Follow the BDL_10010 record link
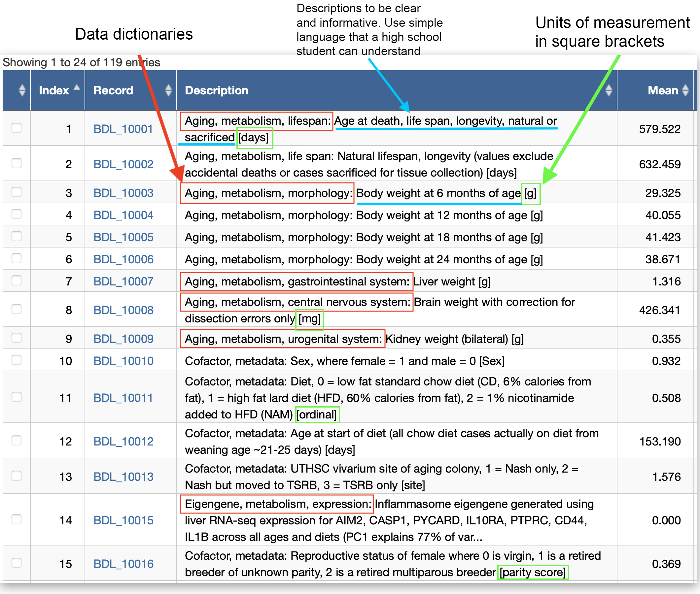The width and height of the screenshot is (700, 594). [x=123, y=361]
